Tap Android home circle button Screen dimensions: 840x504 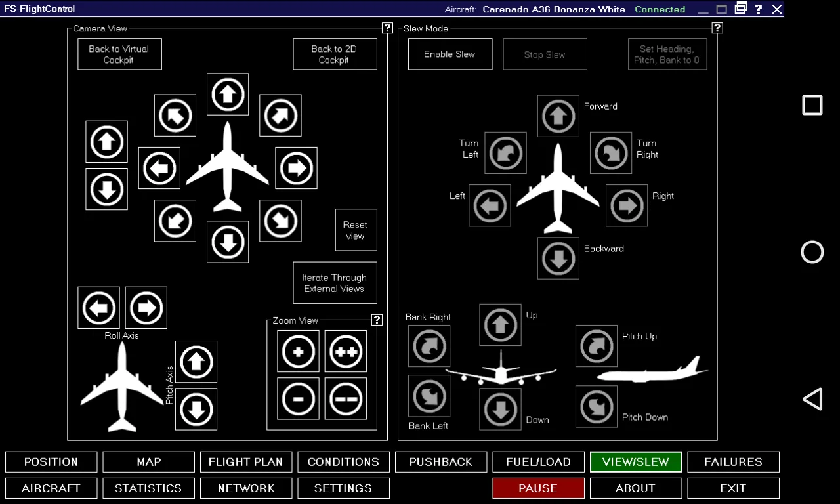[812, 252]
